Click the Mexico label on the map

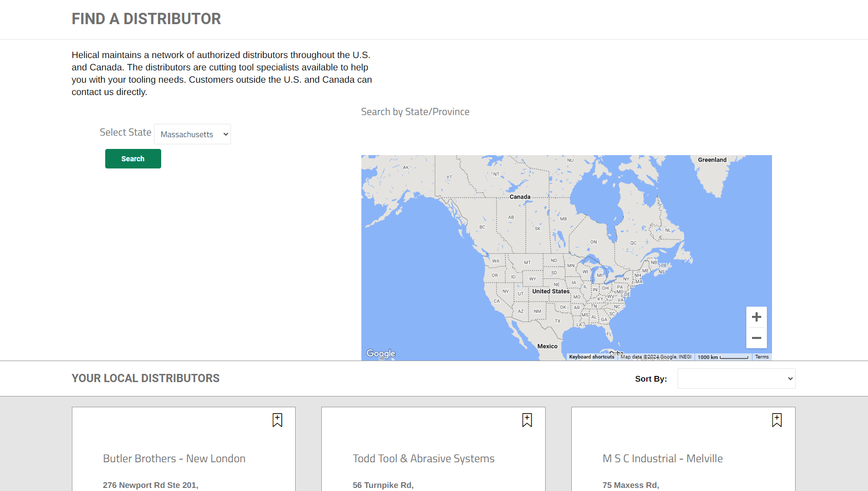547,346
